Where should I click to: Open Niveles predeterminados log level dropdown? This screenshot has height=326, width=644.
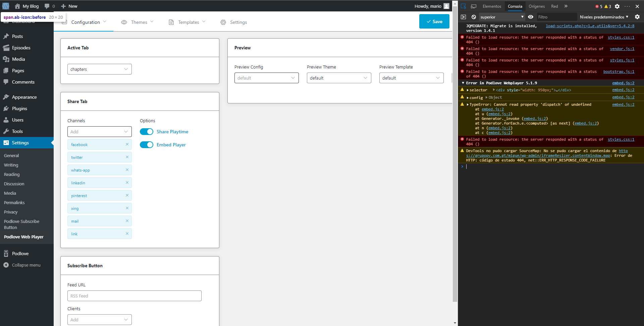604,17
